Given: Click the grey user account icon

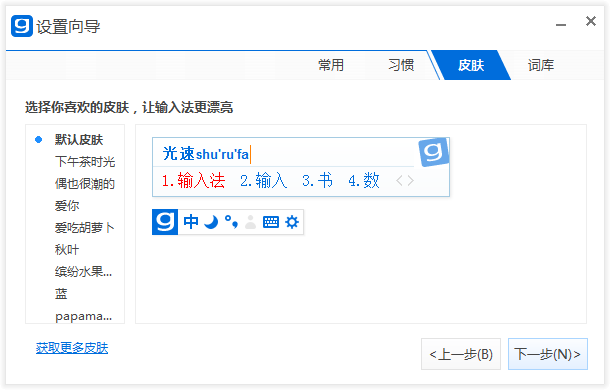Looking at the screenshot, I should 251,222.
